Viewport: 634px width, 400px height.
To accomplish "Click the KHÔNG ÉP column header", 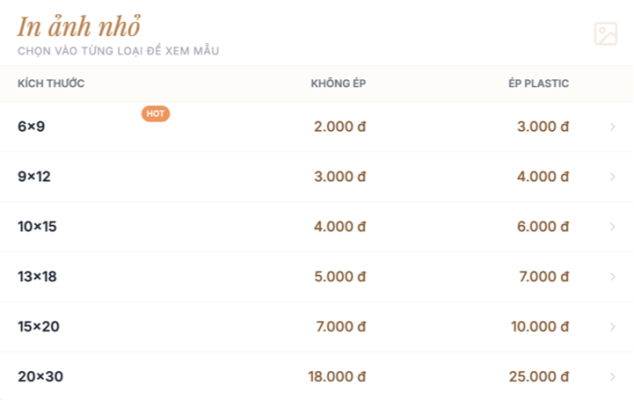I will 338,83.
